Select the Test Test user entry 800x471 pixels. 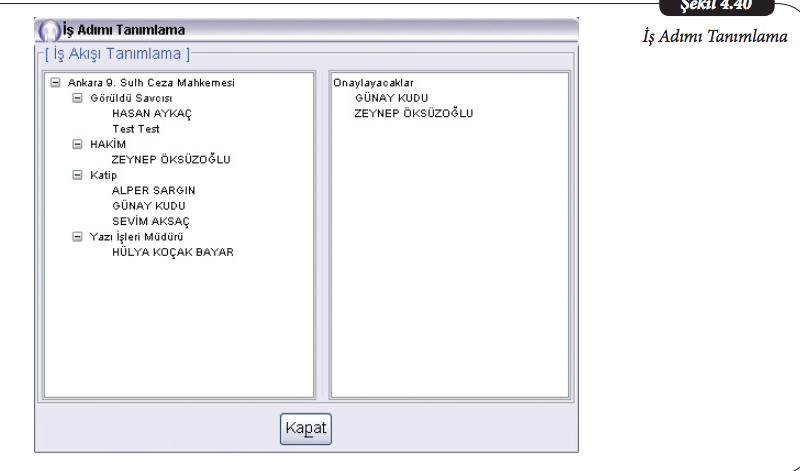[135, 129]
